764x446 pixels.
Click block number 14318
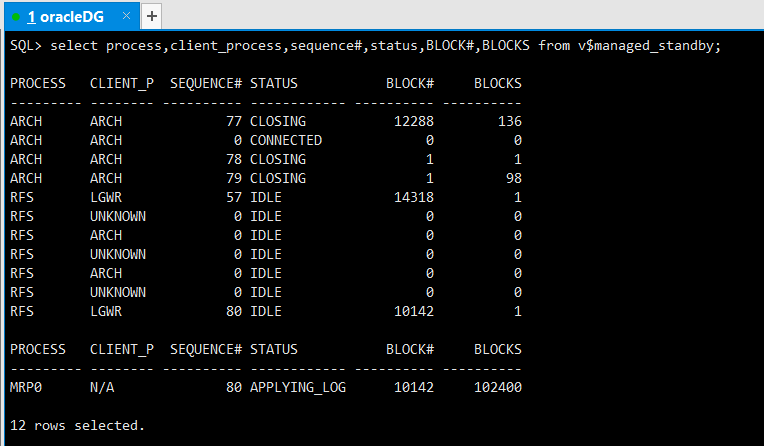point(414,197)
